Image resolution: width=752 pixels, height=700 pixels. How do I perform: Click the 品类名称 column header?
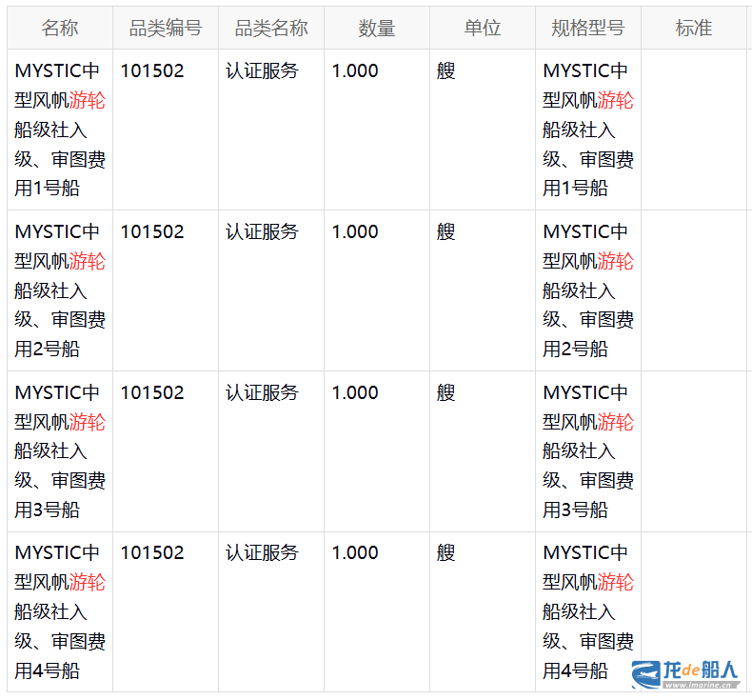click(x=271, y=29)
